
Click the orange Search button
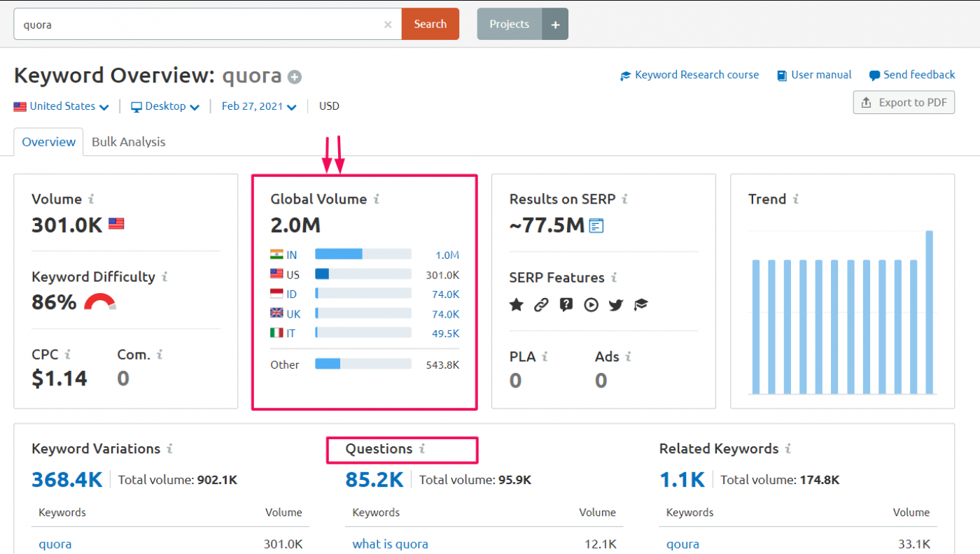[x=430, y=24]
